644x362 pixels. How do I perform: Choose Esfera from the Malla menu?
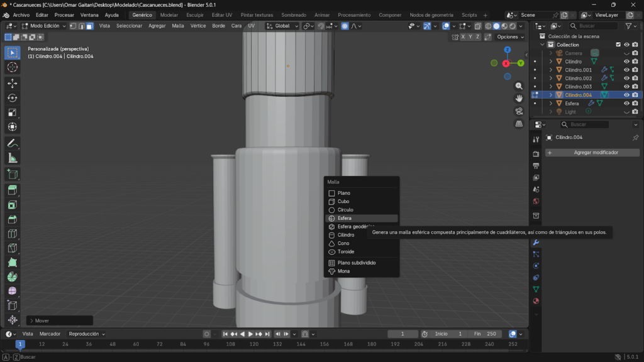[x=345, y=218]
